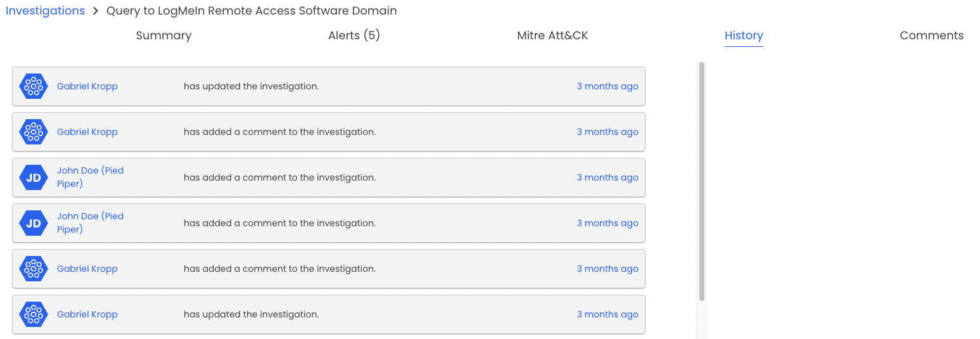Click the first entry's '3 months ago' timestamp
The image size is (980, 339).
click(608, 86)
